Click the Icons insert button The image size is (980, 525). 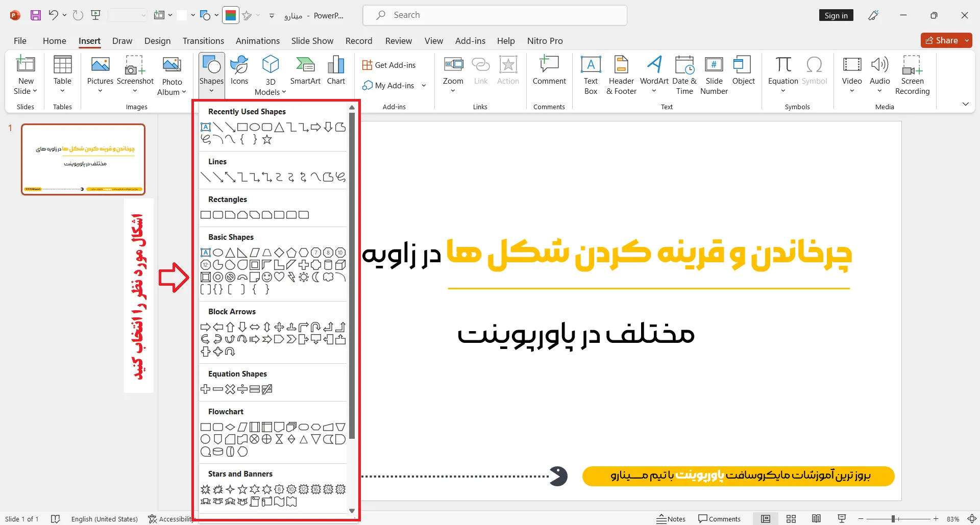pos(239,71)
